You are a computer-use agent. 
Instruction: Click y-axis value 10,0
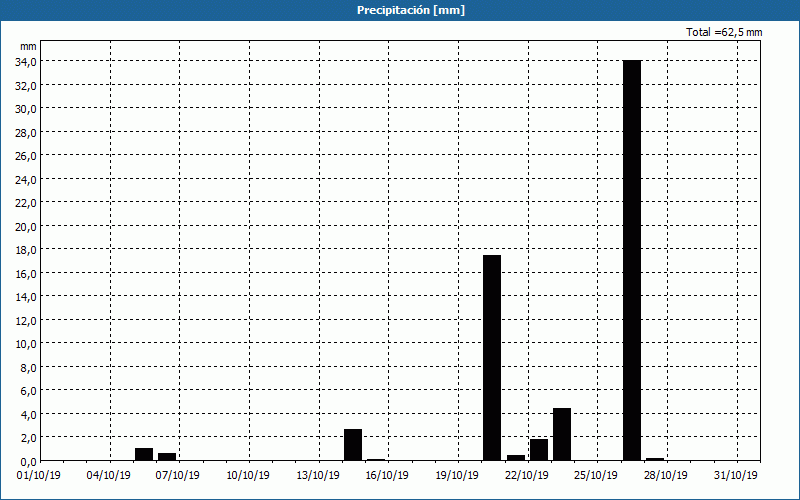26,344
